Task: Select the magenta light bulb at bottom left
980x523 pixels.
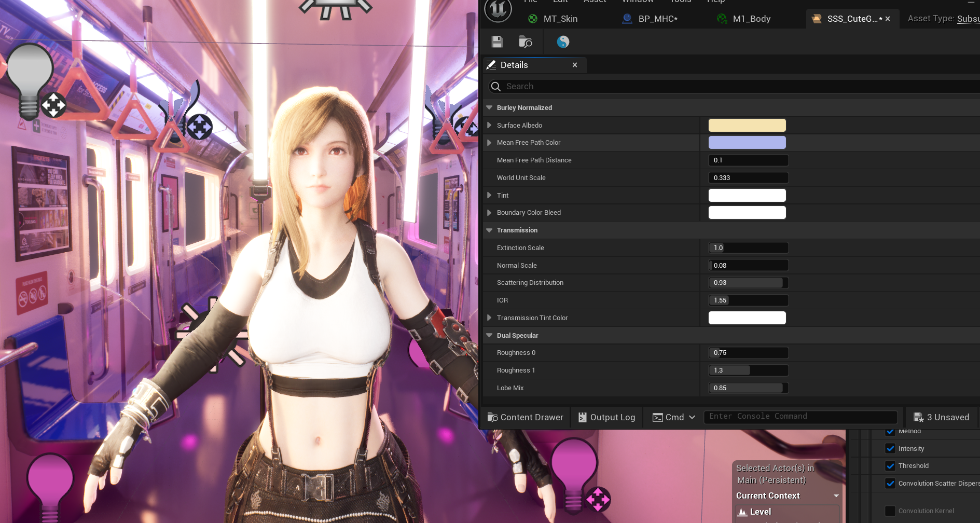Action: point(50,487)
